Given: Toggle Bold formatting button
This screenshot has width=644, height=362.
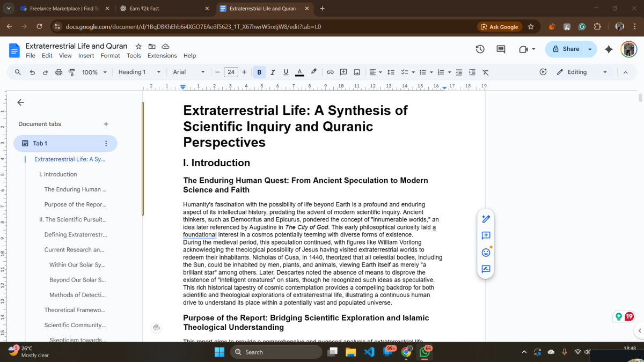Looking at the screenshot, I should pyautogui.click(x=259, y=72).
